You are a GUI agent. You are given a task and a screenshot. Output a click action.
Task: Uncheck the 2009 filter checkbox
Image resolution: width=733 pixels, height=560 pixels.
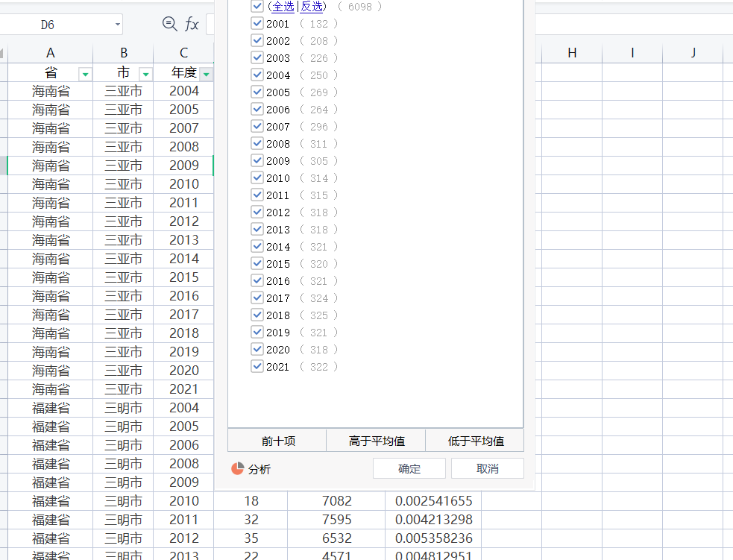(x=257, y=160)
